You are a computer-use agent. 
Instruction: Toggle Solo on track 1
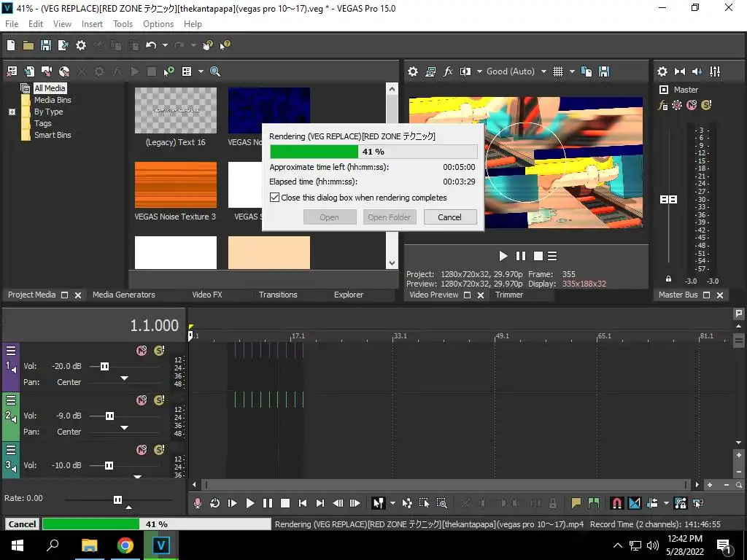click(x=159, y=351)
